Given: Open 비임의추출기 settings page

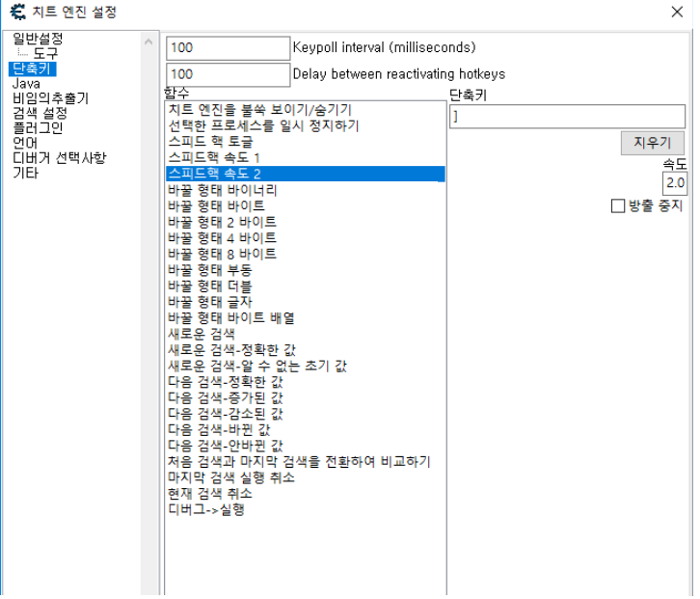Looking at the screenshot, I should [51, 99].
